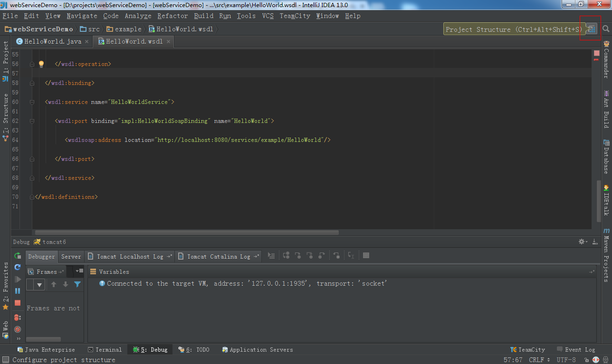Hide the Debug tool window
The image size is (612, 364).
tap(595, 242)
